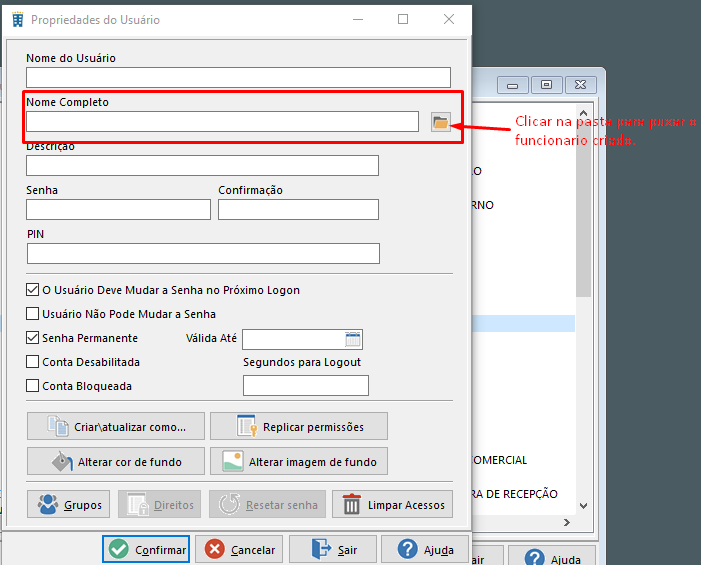This screenshot has height=565, width=701.
Task: Click the Sair button
Action: click(333, 549)
